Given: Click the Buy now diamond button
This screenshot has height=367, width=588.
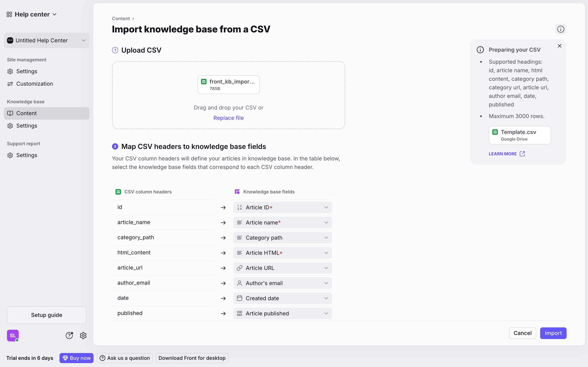Looking at the screenshot, I should pos(76,358).
